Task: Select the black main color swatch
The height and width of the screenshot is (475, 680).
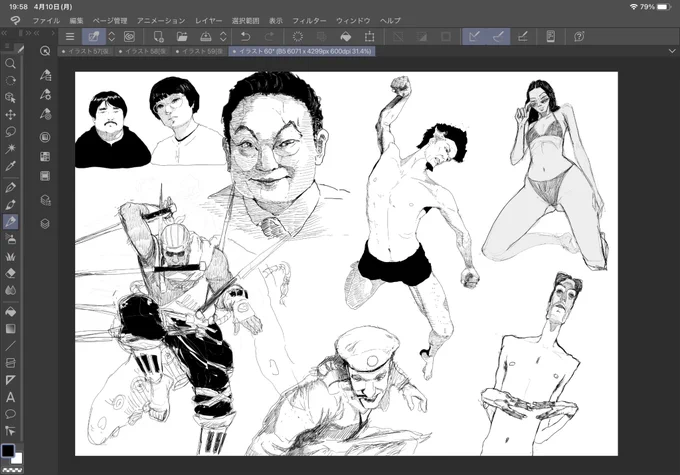Action: (x=8, y=451)
